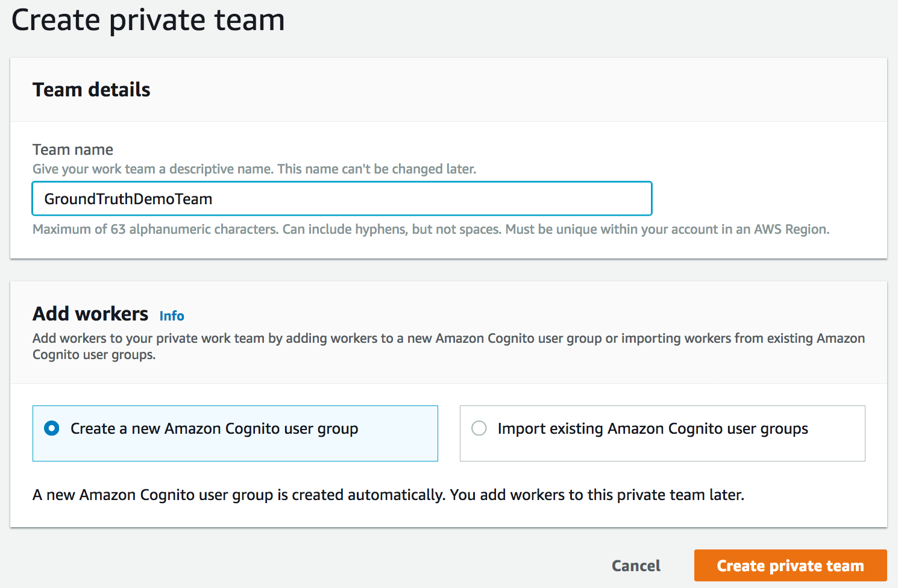Image resolution: width=898 pixels, height=588 pixels.
Task: Select the Import existing Amazon Cognito user groups radio
Action: point(479,428)
